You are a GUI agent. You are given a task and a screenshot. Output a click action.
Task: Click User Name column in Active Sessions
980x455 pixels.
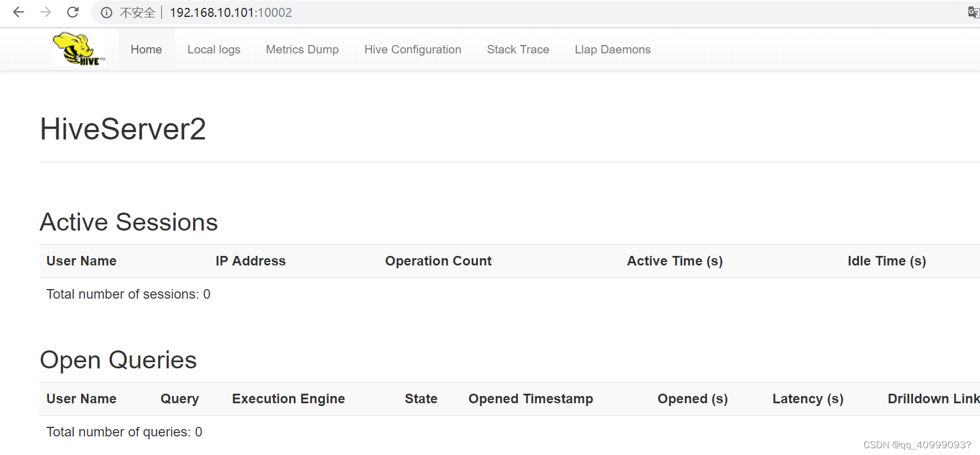tap(82, 261)
